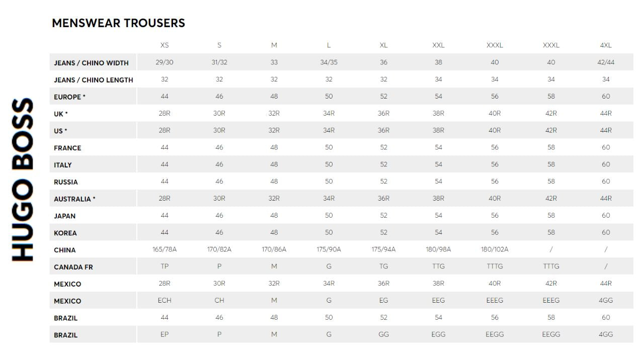Click the AUSTRALIA row label
The image size is (644, 362).
pyautogui.click(x=74, y=199)
